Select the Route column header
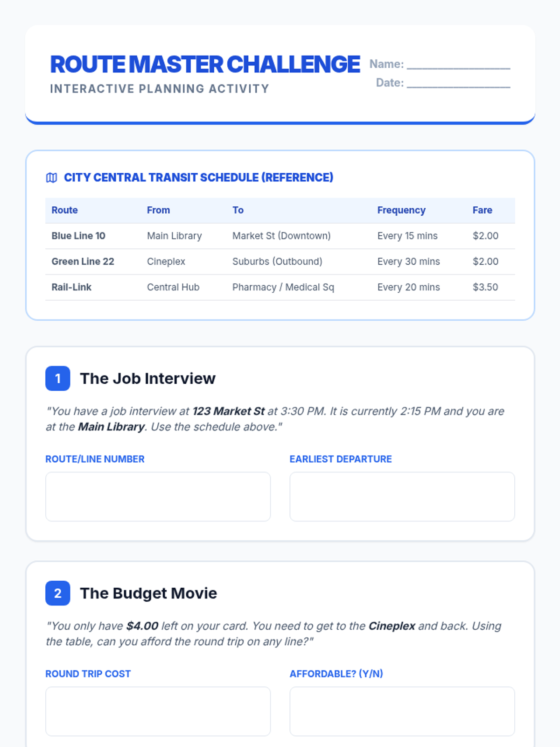 coord(65,210)
